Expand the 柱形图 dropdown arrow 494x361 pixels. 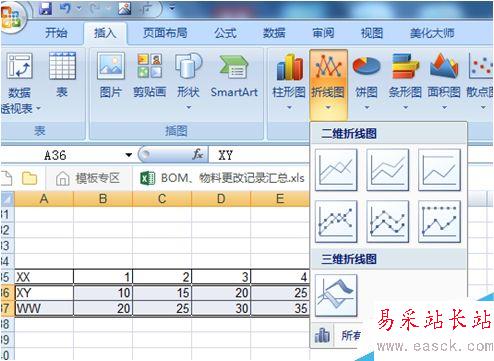click(289, 107)
